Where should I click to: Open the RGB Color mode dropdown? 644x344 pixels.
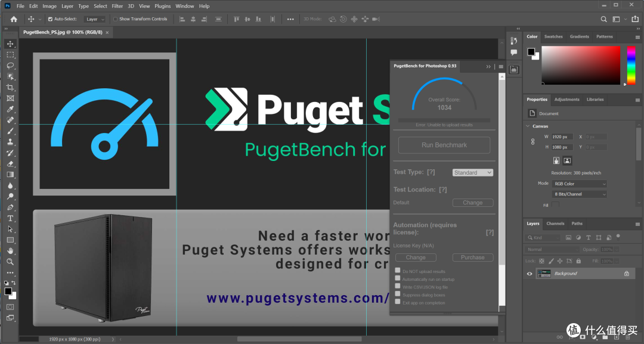click(x=579, y=184)
